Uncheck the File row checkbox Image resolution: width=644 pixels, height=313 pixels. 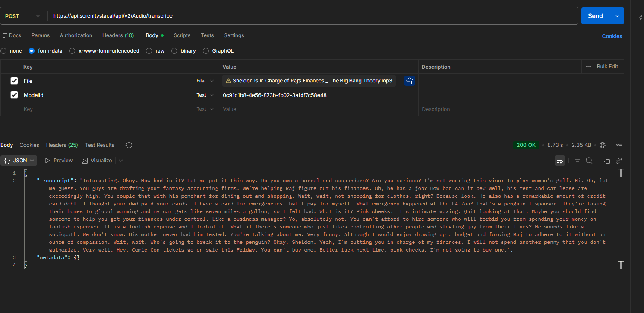click(14, 81)
